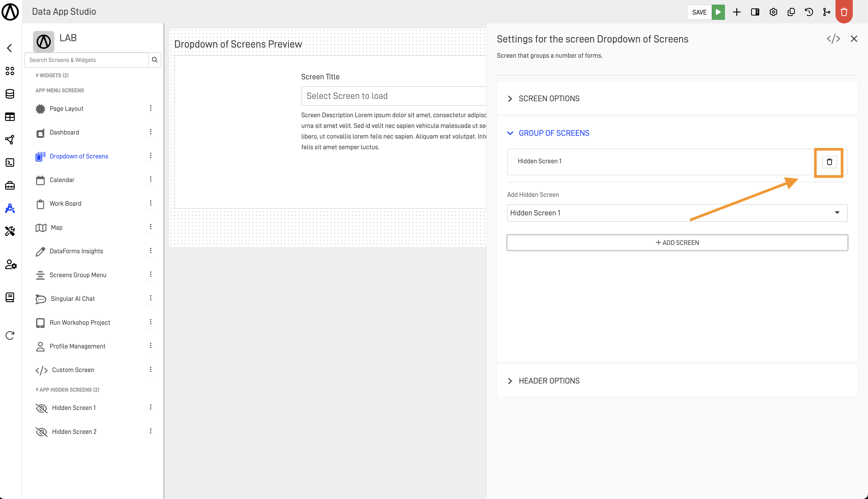The image size is (868, 499).
Task: Open Dropdown of Screens three-dot menu
Action: [151, 156]
